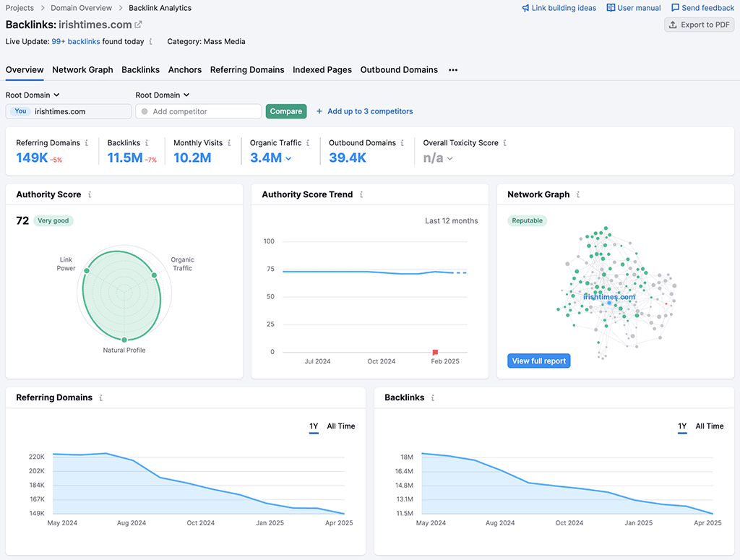Click the Export to PDF button
The image size is (740, 560).
[x=700, y=25]
